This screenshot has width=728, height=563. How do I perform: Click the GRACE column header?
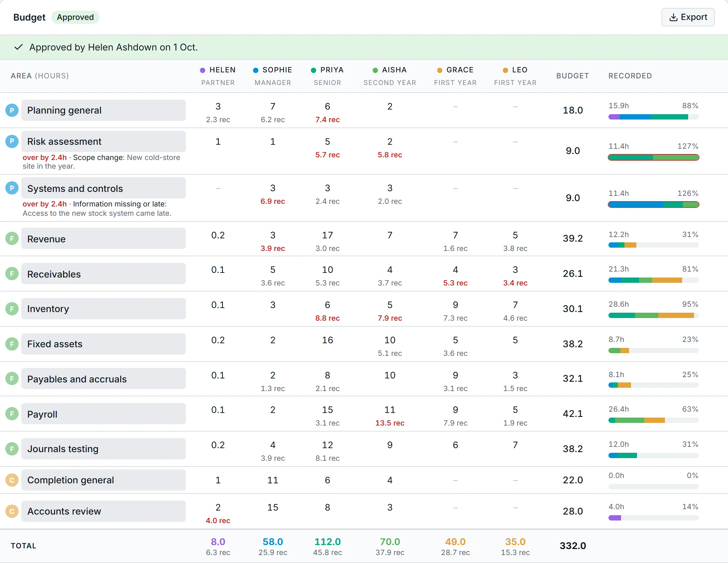coord(455,76)
